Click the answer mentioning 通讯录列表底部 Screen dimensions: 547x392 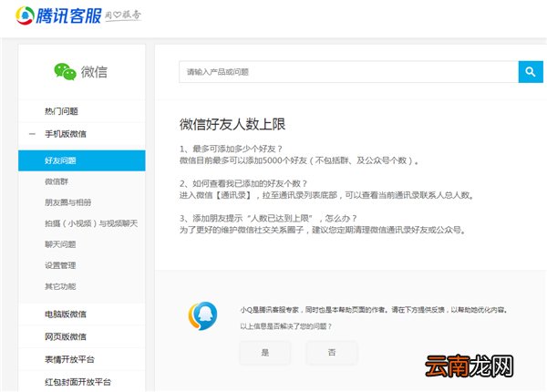tap(327, 195)
